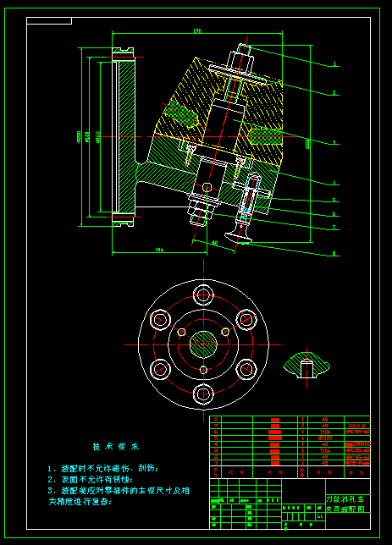Pick the topmost bolt hole in flange view
This screenshot has height=545, width=392.
click(203, 295)
